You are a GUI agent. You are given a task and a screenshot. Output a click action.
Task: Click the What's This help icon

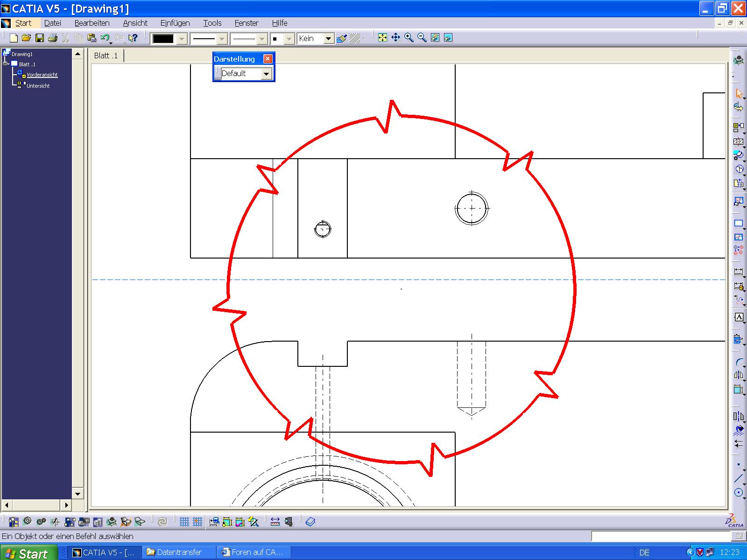(x=133, y=38)
